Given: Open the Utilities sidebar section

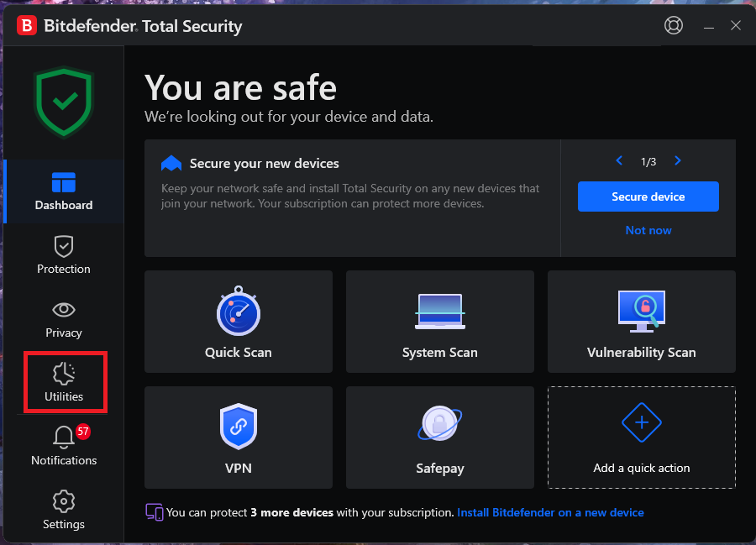Looking at the screenshot, I should pyautogui.click(x=64, y=383).
